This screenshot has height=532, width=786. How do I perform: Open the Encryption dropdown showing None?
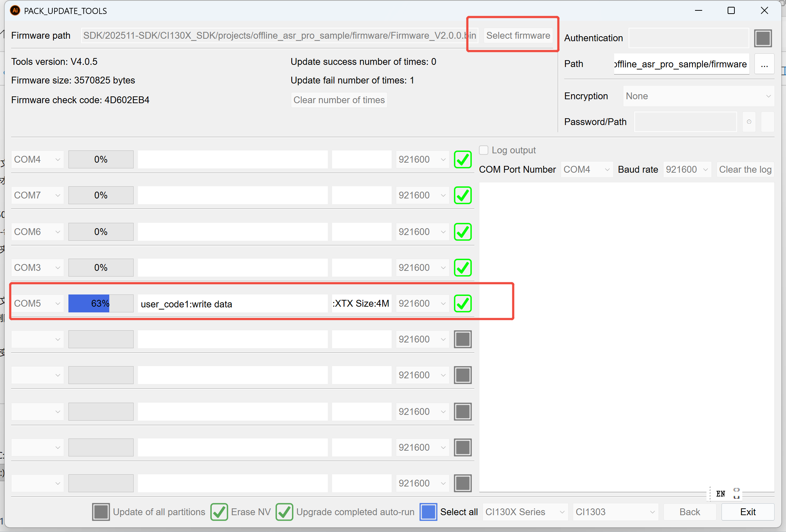pos(698,96)
